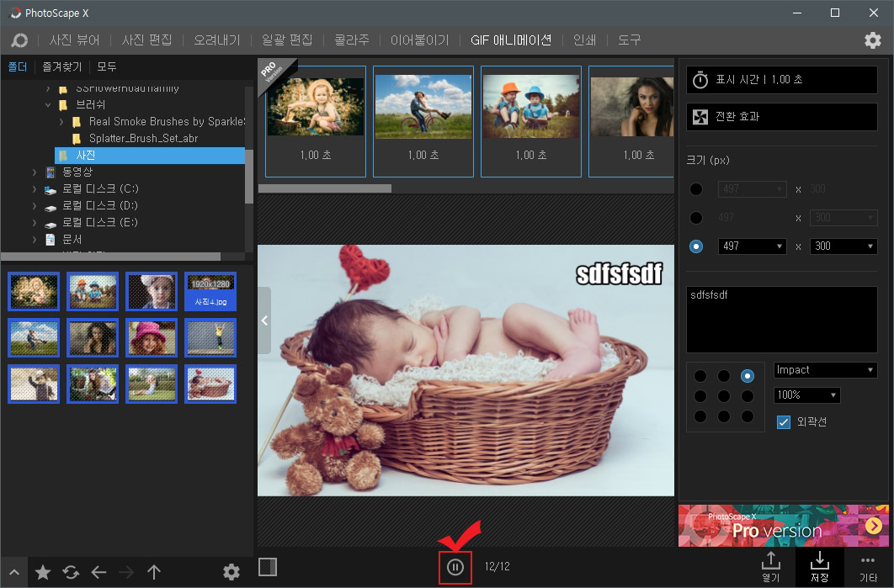Expand local disk (C:) node
Screen dimensions: 894x588
click(35, 189)
